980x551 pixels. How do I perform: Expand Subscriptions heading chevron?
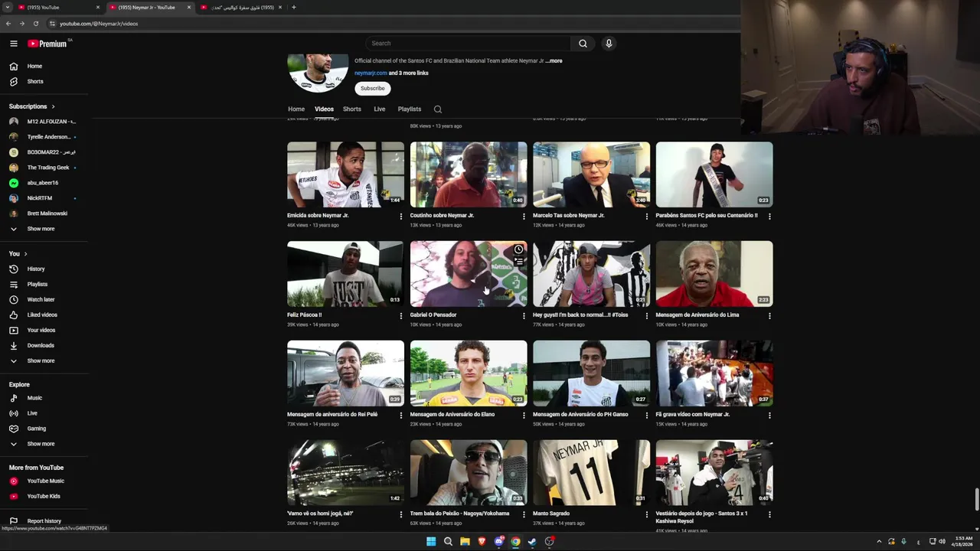[53, 106]
